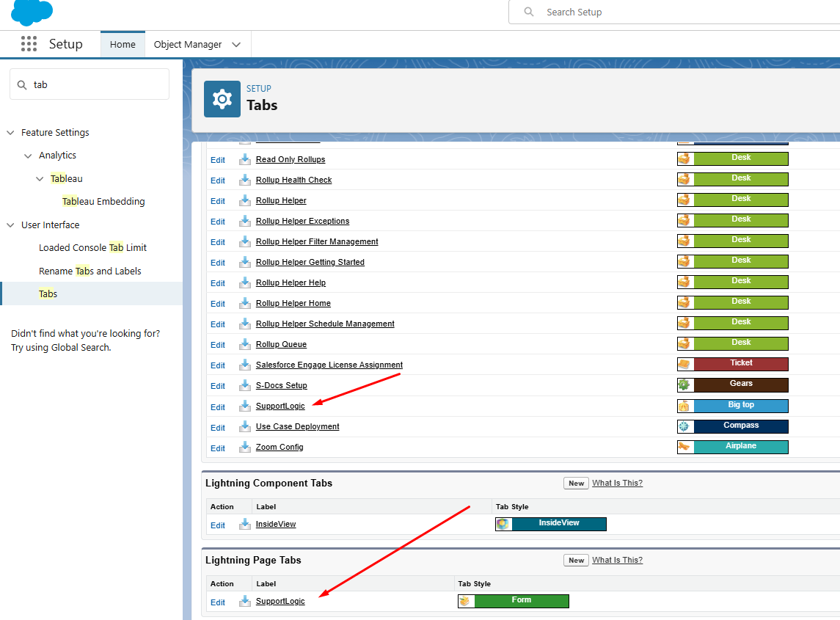Click the blue Big top style swatch
Image resolution: width=840 pixels, height=620 pixels.
point(741,406)
